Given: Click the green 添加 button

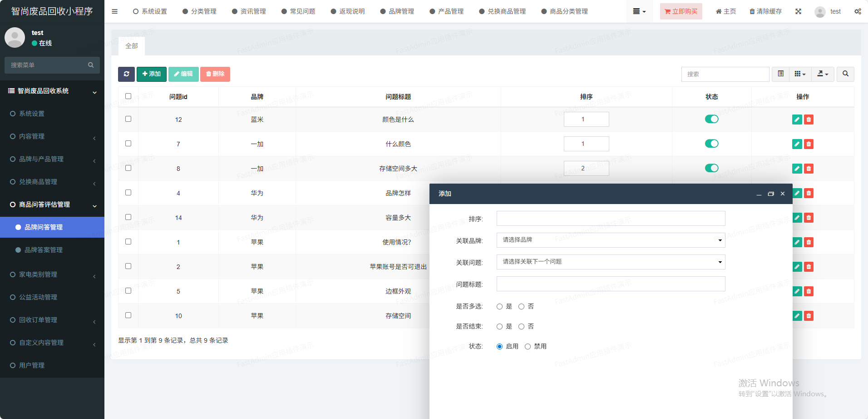Looking at the screenshot, I should pos(152,74).
